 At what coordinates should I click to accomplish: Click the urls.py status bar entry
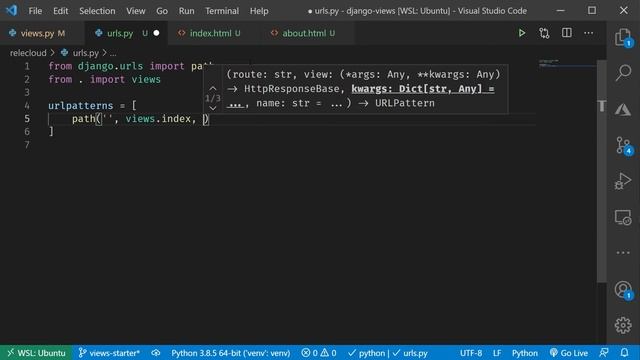pyautogui.click(x=410, y=353)
